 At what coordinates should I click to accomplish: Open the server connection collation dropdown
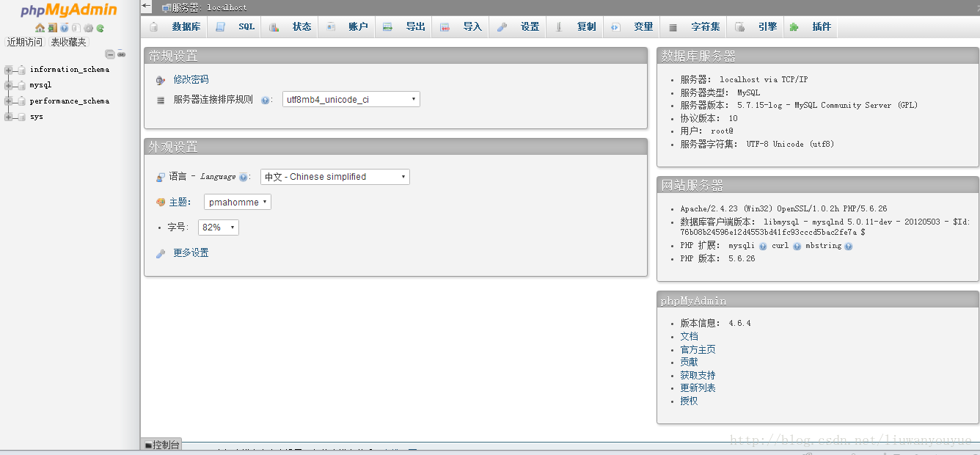tap(351, 99)
